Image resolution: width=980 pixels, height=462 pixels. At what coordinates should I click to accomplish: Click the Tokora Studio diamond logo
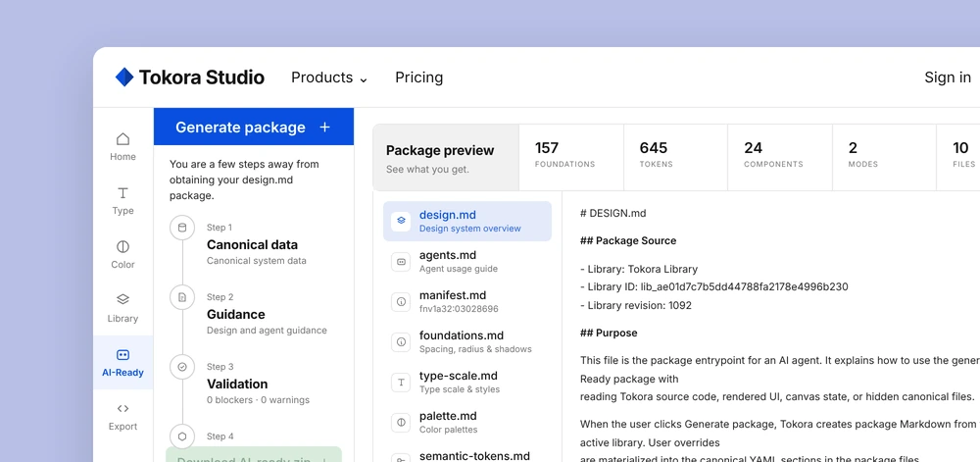pyautogui.click(x=124, y=77)
